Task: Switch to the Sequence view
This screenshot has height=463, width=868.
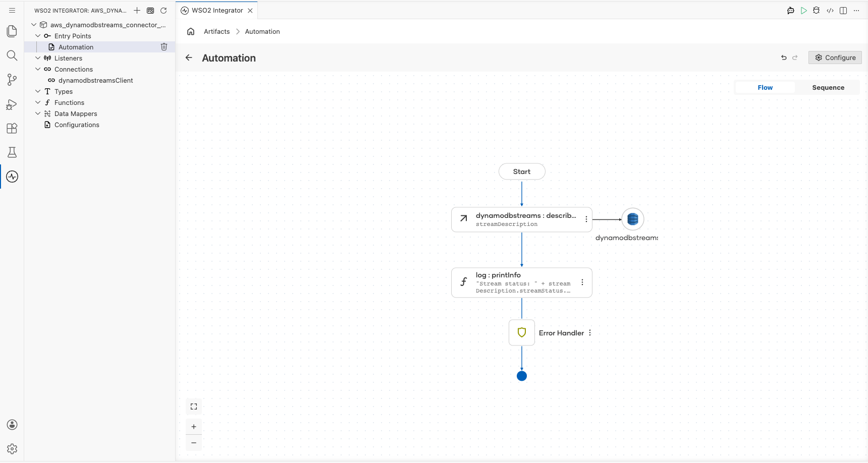Action: tap(828, 87)
